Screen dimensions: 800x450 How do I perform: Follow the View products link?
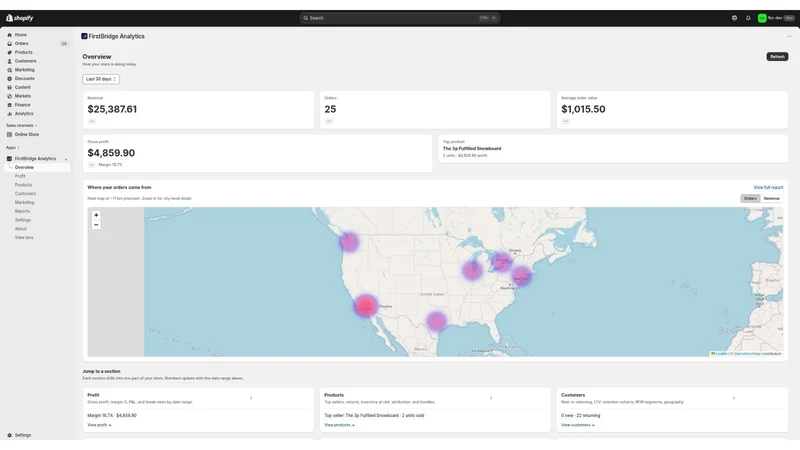[x=339, y=425]
